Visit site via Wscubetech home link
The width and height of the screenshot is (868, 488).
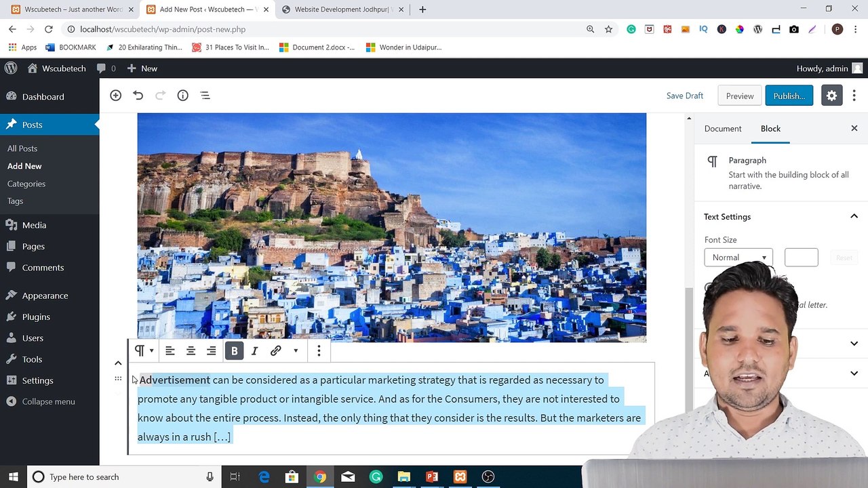click(x=56, y=68)
